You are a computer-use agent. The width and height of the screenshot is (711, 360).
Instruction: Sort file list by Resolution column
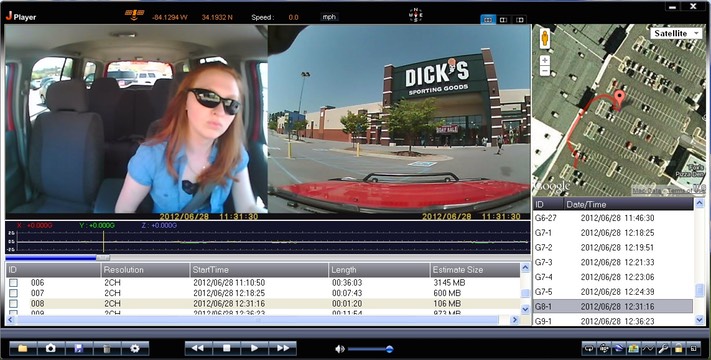pos(145,270)
